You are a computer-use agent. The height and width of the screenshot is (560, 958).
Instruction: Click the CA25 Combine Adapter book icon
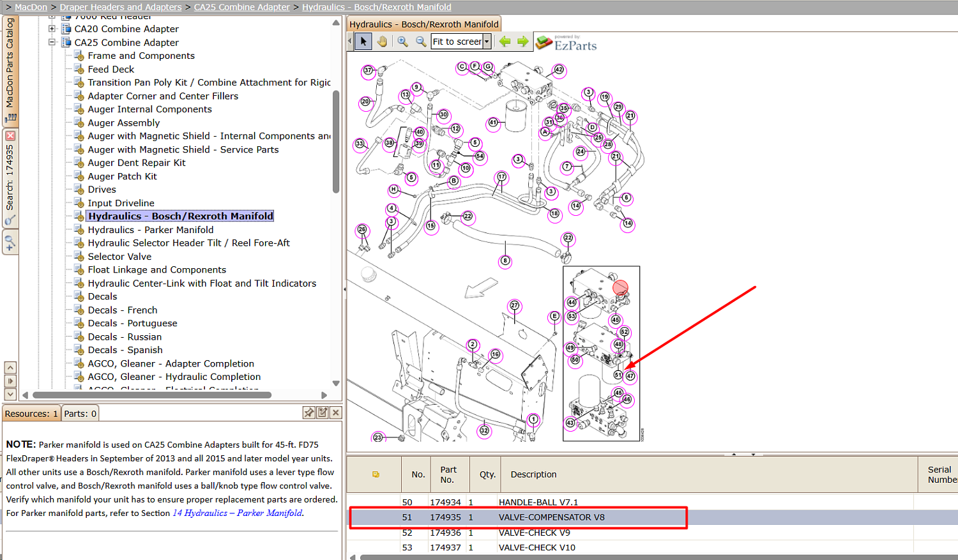[66, 42]
